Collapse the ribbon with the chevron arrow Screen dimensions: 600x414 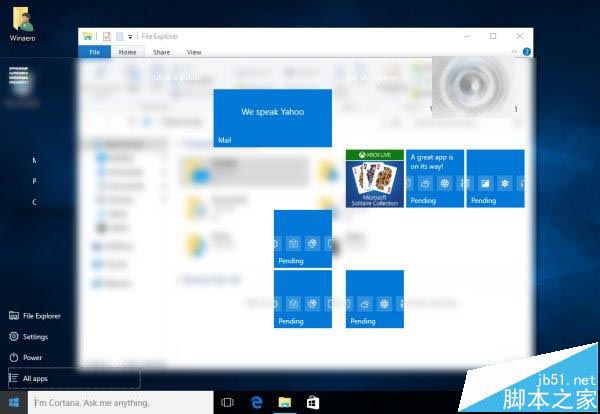coord(514,52)
